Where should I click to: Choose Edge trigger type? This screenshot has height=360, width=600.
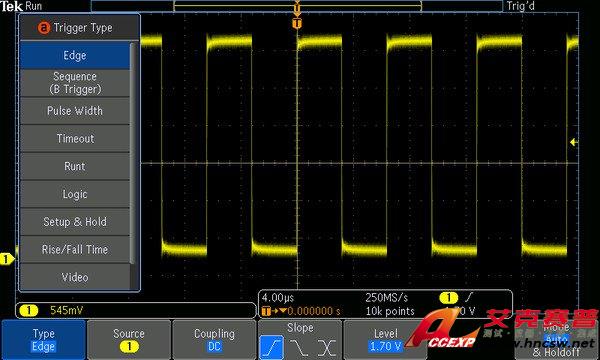(x=75, y=55)
